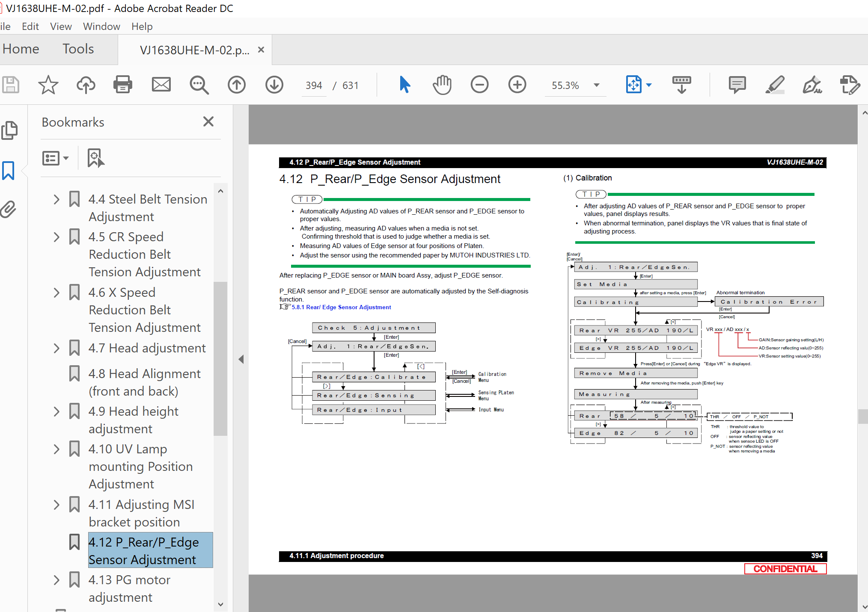
Task: Open the find text magnifier
Action: click(199, 85)
